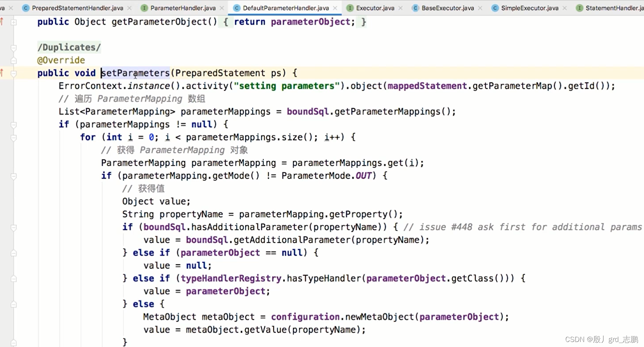Close the SimpleExecutor.java tab

tap(565, 8)
